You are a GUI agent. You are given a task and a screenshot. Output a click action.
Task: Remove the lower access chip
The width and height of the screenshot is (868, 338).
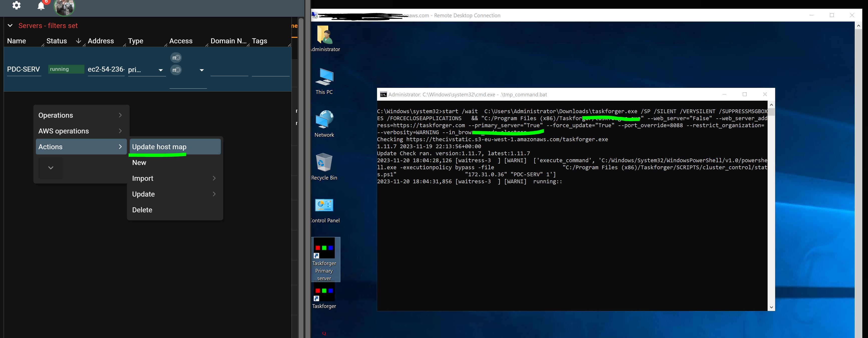point(178,70)
